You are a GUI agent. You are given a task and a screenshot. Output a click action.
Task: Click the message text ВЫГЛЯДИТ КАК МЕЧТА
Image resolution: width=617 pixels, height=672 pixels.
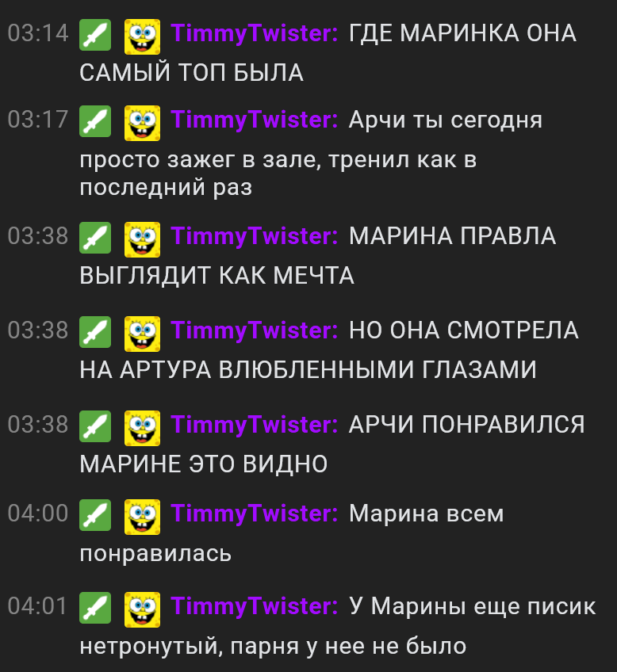(x=217, y=275)
